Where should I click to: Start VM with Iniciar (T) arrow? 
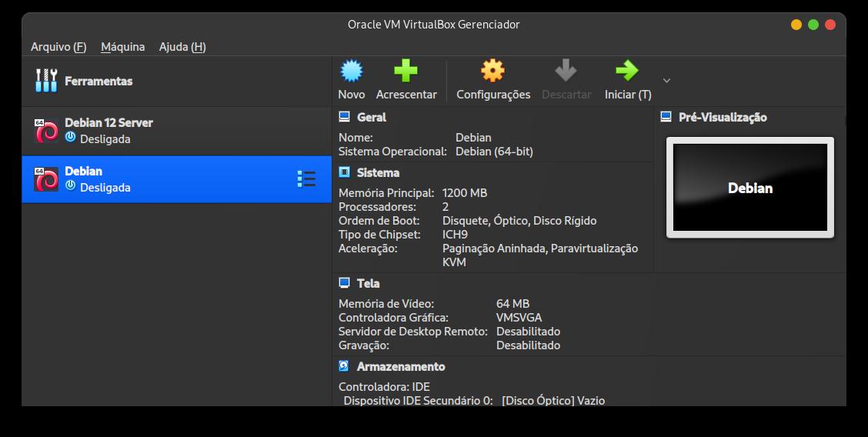click(627, 71)
